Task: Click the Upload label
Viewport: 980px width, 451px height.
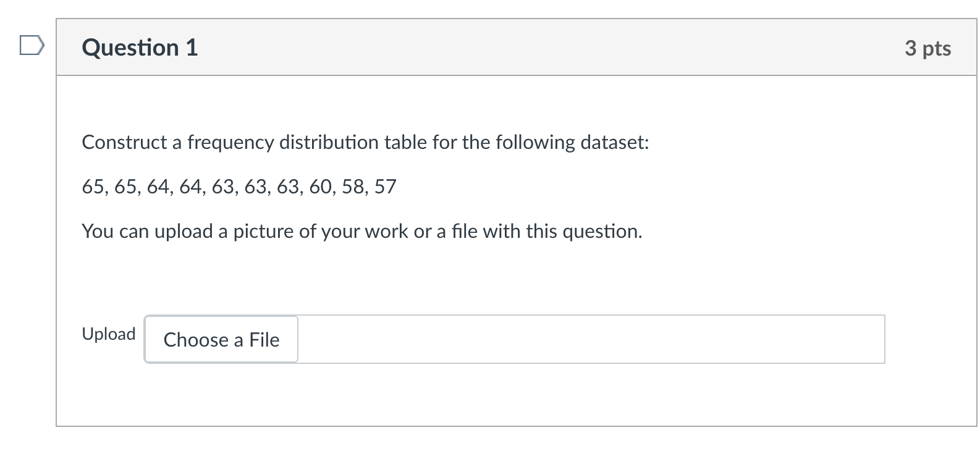Action: click(x=108, y=334)
